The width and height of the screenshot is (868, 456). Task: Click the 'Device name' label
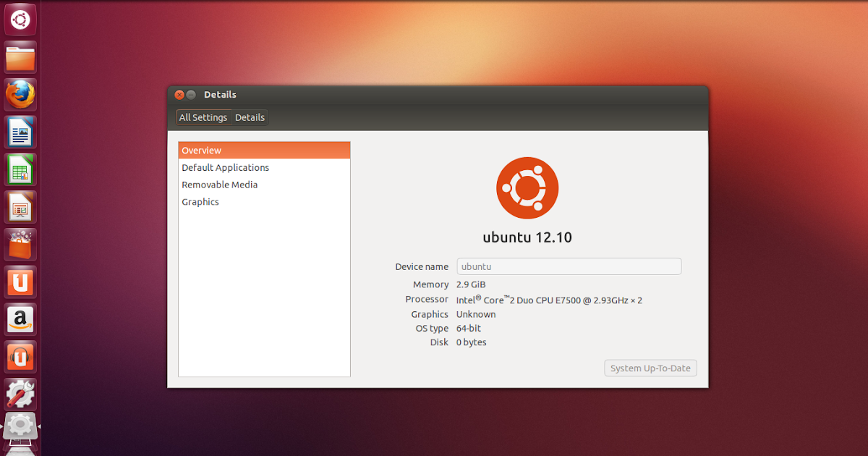422,266
